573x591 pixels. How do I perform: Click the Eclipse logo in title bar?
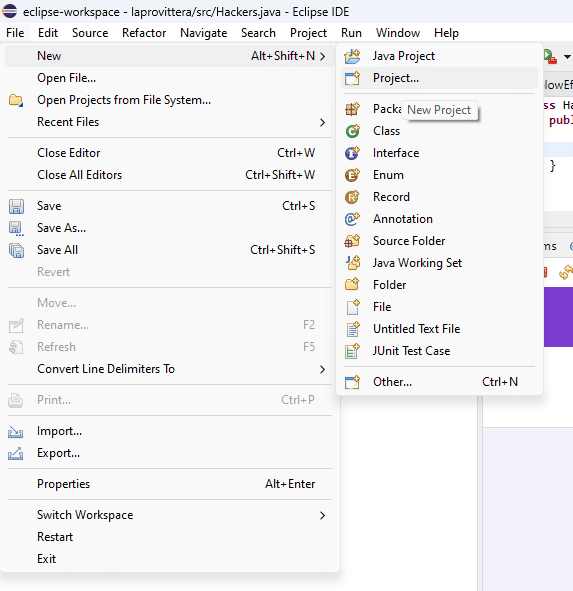tap(9, 11)
